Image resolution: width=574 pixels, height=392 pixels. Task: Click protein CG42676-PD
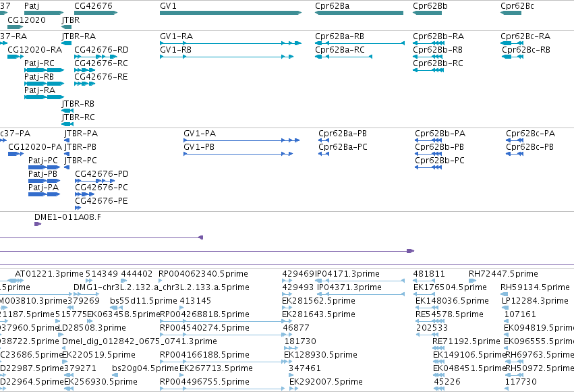(x=95, y=181)
